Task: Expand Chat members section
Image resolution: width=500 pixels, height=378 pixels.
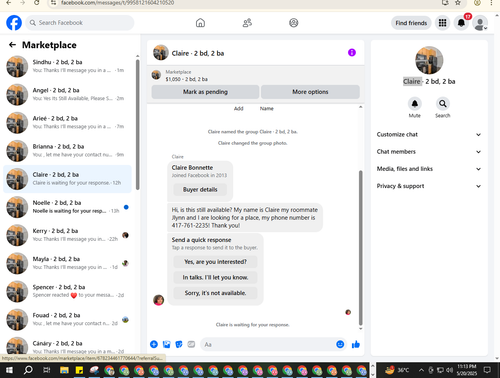Action: click(429, 152)
